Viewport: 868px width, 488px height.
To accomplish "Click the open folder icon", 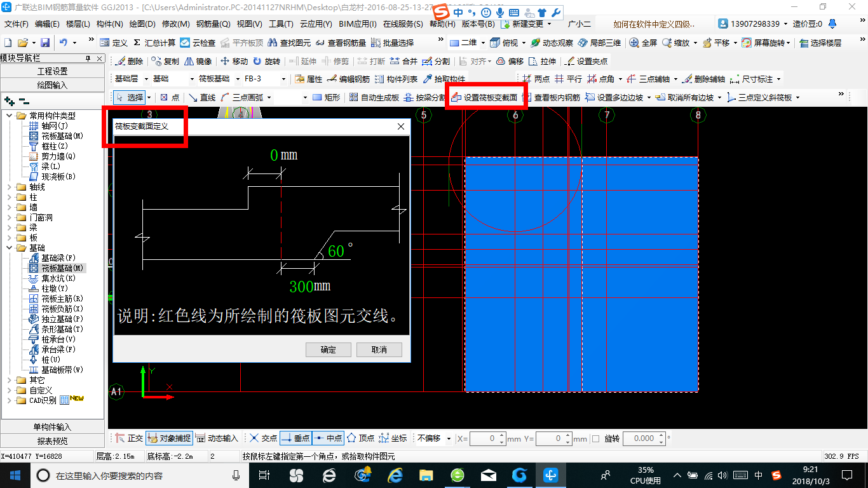I will click(22, 43).
